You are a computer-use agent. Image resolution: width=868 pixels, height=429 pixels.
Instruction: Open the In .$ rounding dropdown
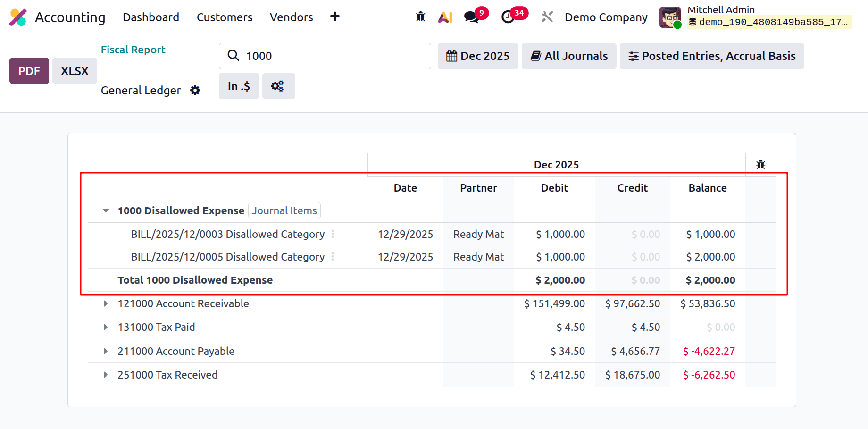(x=239, y=86)
